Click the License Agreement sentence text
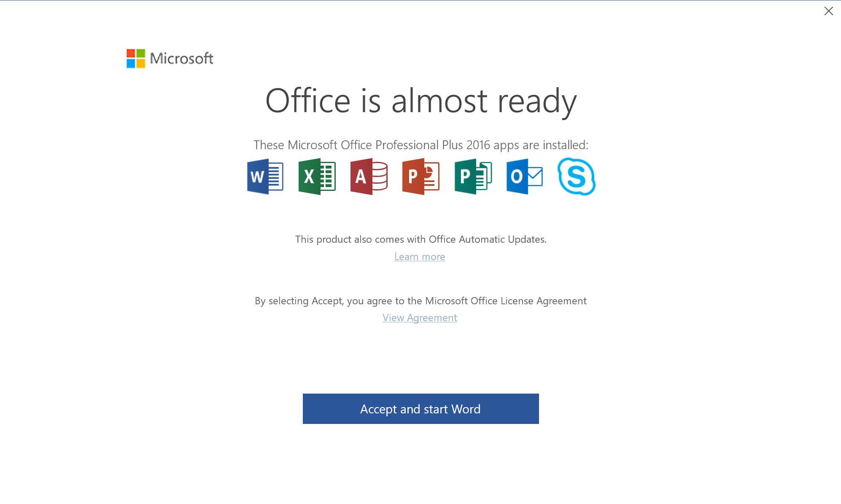Screen dimensions: 841x504 click(420, 301)
